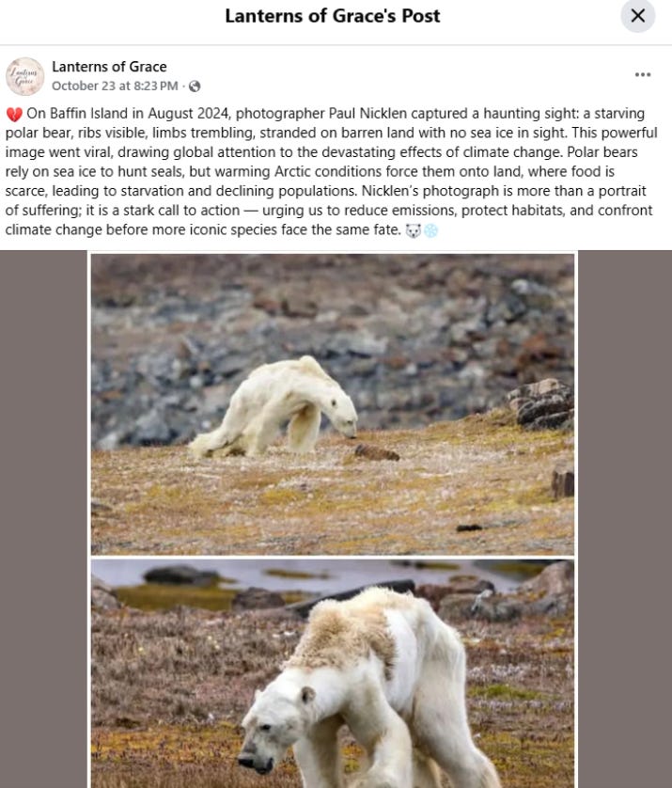
Task: Open the bottom close-up polar bear photo
Action: [333, 673]
